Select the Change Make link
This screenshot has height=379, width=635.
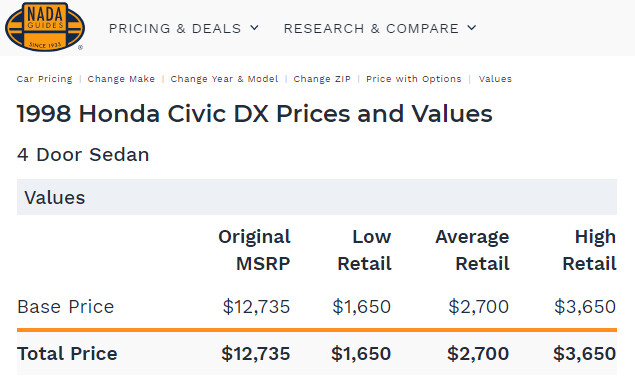(121, 79)
